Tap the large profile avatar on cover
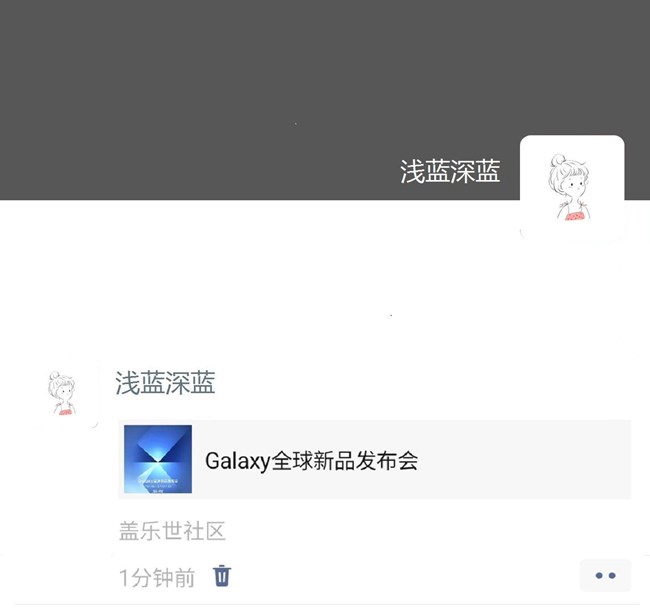 [x=572, y=187]
